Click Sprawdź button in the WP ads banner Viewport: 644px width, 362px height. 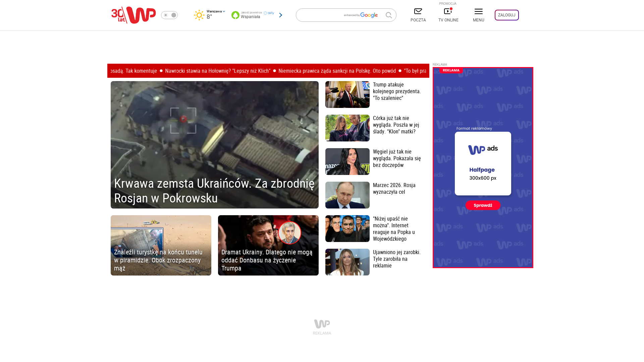point(483,205)
